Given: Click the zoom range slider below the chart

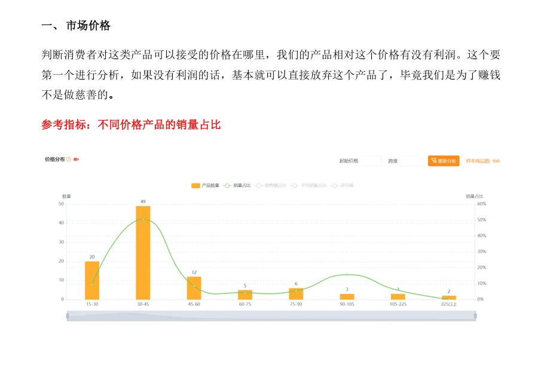Looking at the screenshot, I should coord(272,317).
